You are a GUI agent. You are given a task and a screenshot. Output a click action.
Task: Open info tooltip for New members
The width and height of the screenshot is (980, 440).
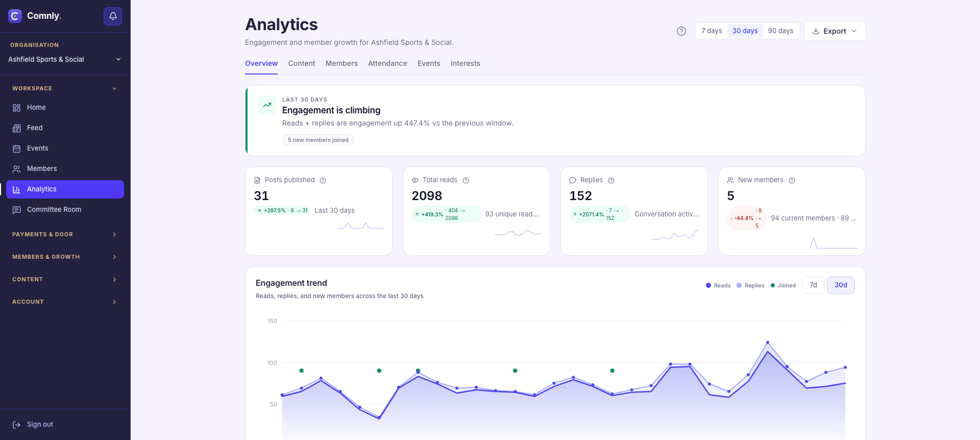792,180
